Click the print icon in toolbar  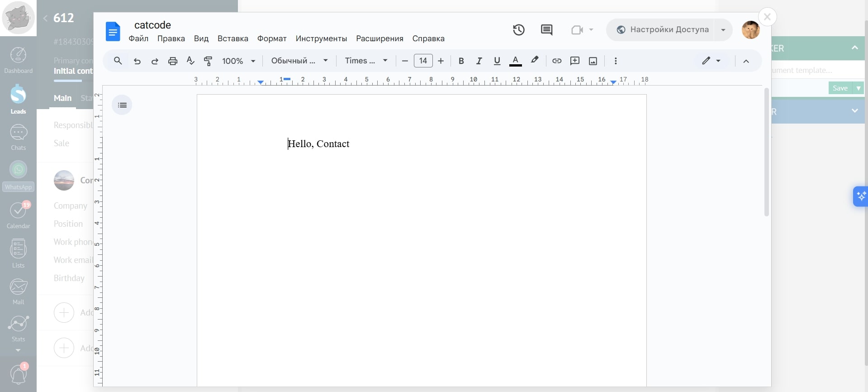(x=173, y=61)
